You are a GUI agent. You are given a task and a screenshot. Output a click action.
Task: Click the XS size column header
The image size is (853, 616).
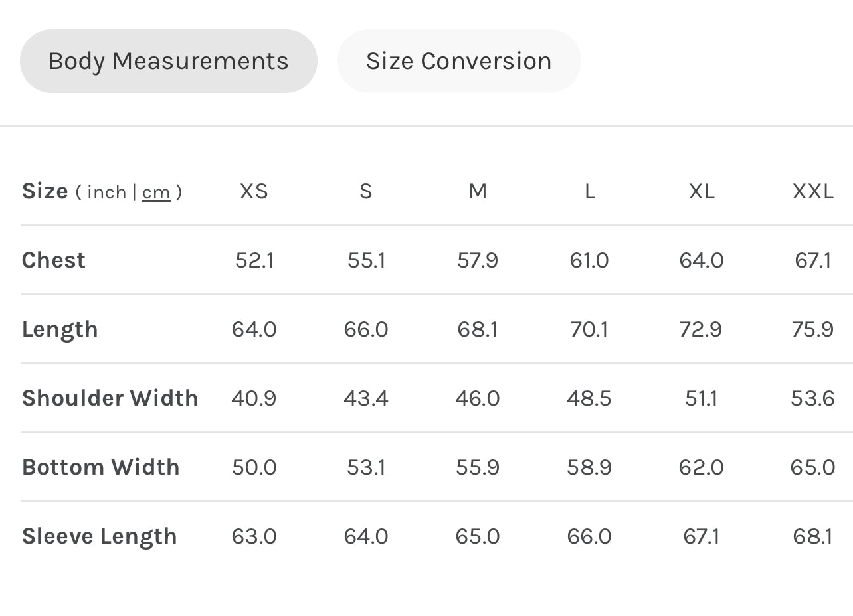point(254,191)
